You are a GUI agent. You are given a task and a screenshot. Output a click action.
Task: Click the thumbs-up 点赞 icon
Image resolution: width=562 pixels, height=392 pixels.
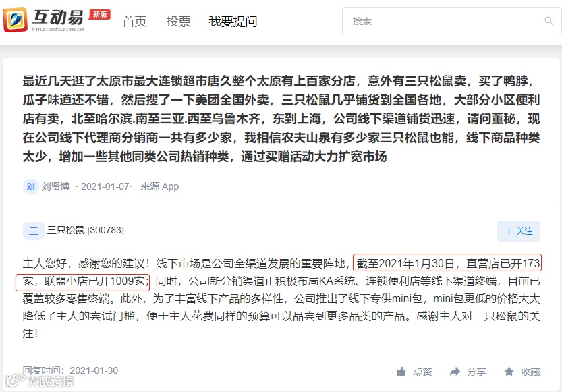click(x=401, y=372)
